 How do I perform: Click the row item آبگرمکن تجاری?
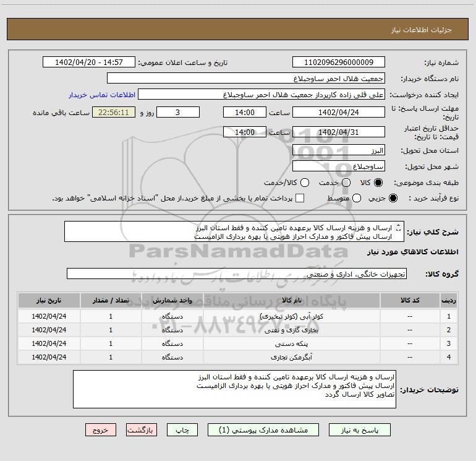tap(291, 358)
